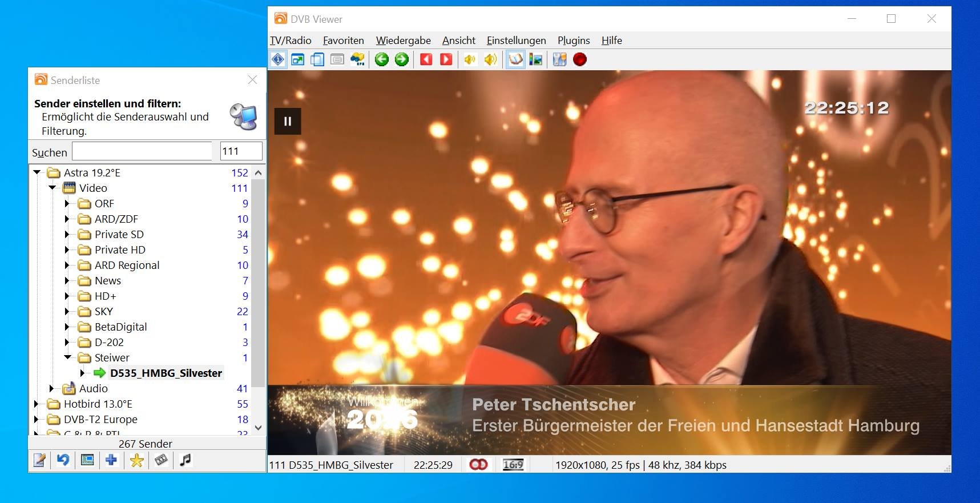This screenshot has height=503, width=980.
Task: Toggle the film strip video filter
Action: click(161, 460)
